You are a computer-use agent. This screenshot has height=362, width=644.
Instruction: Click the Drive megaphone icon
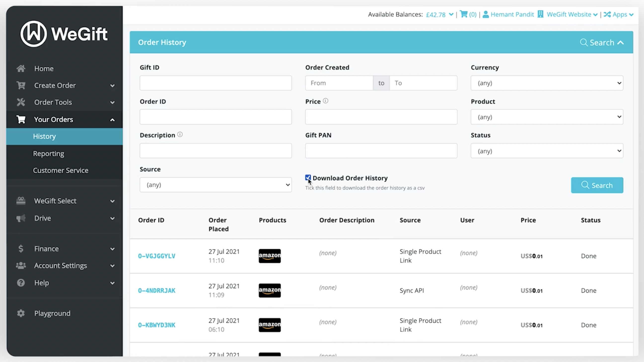click(21, 218)
